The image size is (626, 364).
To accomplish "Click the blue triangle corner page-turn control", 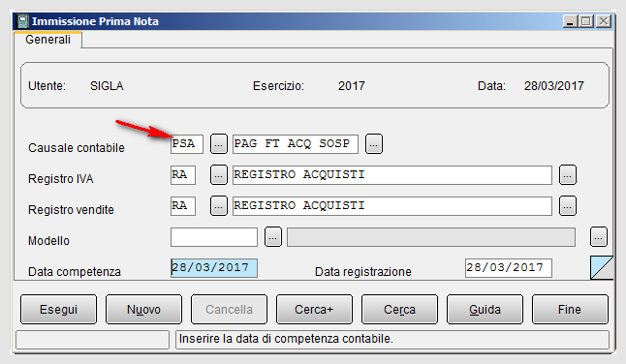I will click(602, 267).
